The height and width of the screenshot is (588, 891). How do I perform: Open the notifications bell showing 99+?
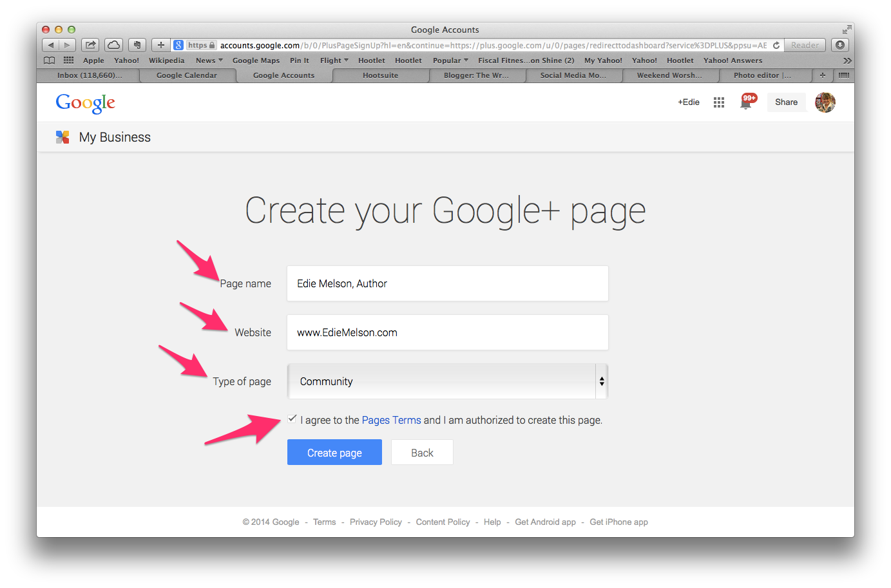pyautogui.click(x=747, y=102)
